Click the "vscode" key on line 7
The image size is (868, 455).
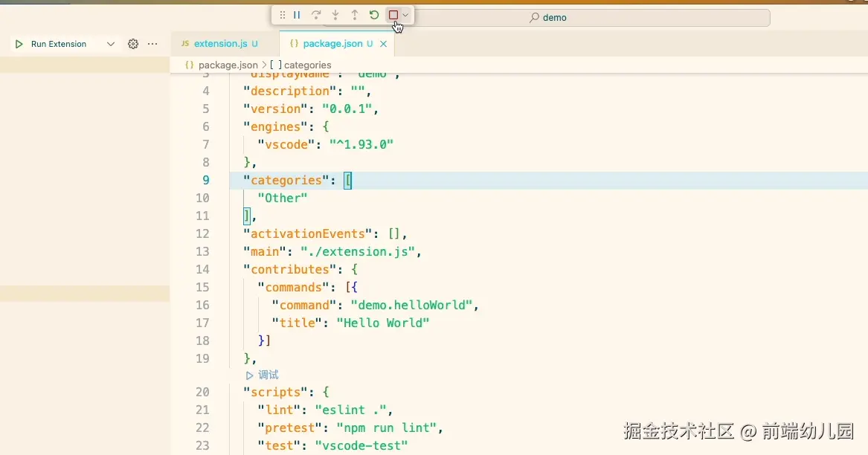[x=286, y=144]
